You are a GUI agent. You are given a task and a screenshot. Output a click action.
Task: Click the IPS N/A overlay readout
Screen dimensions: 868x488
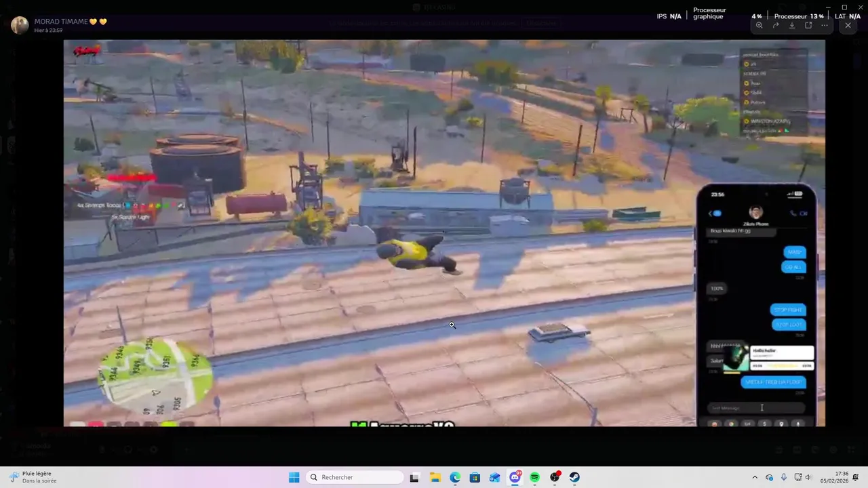(x=669, y=16)
